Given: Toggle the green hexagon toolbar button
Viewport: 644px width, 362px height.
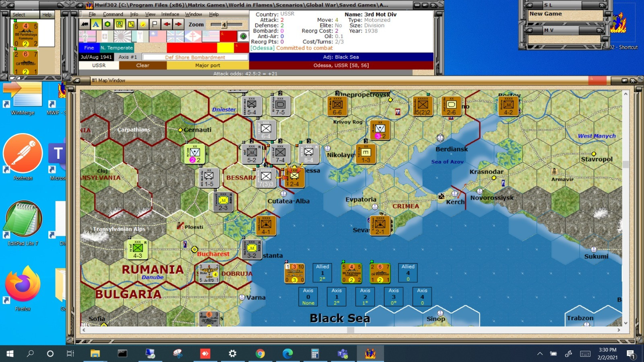Looking at the screenshot, I should pyautogui.click(x=107, y=24).
